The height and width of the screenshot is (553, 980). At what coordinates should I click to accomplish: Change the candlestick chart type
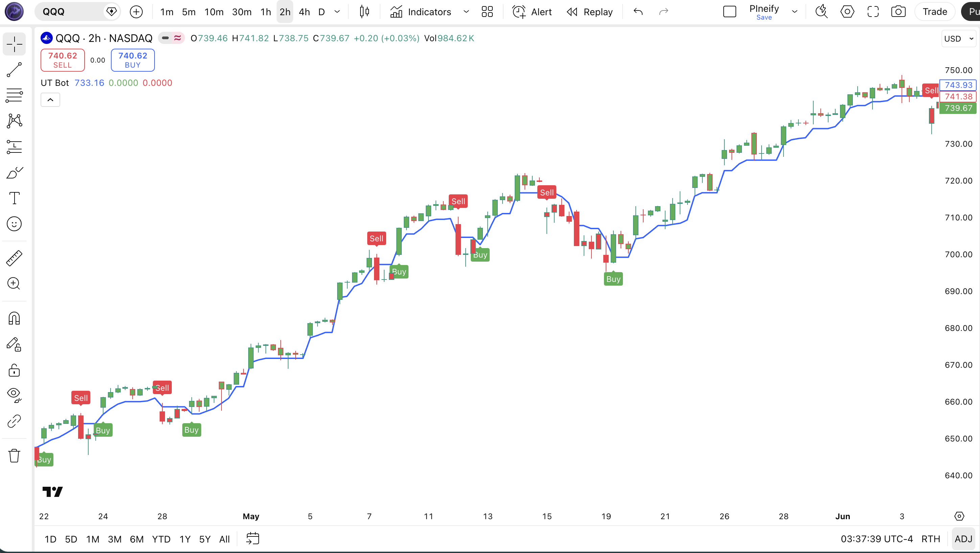tap(365, 12)
